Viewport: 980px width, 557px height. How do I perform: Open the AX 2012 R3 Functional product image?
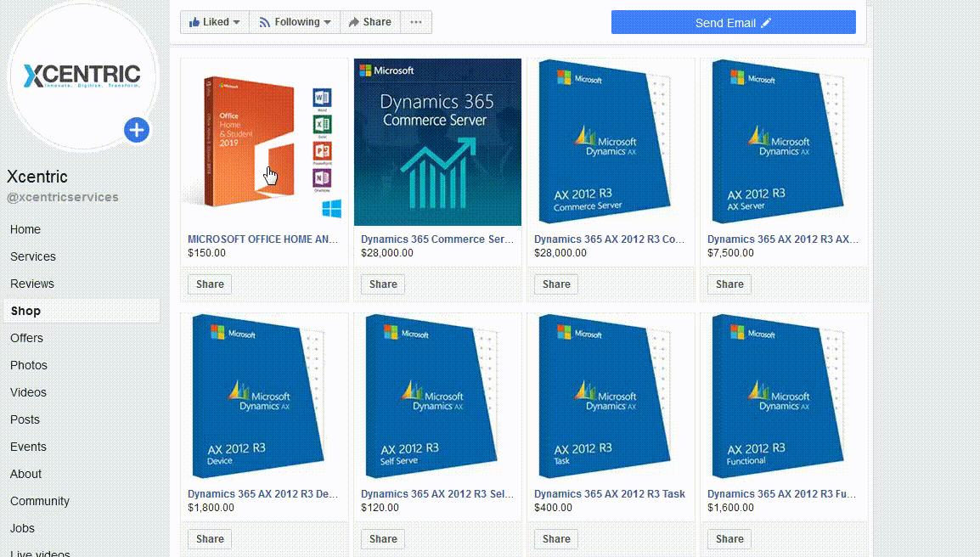pos(784,397)
